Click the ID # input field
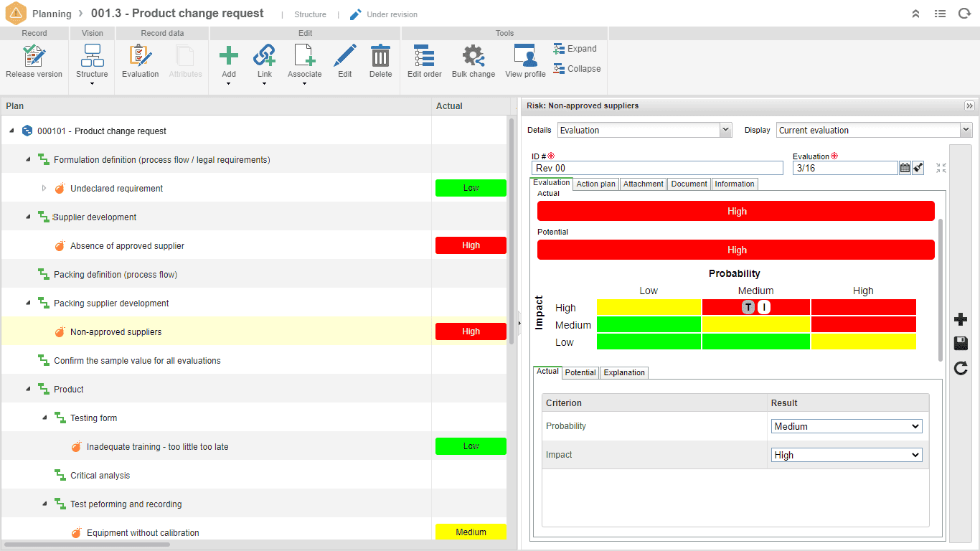This screenshot has width=980, height=551. [656, 168]
